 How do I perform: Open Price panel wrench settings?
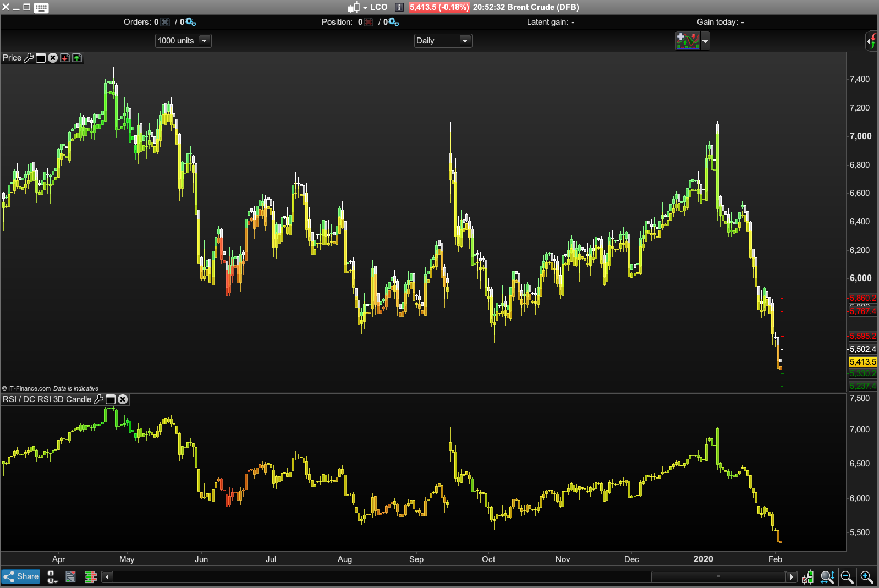29,58
